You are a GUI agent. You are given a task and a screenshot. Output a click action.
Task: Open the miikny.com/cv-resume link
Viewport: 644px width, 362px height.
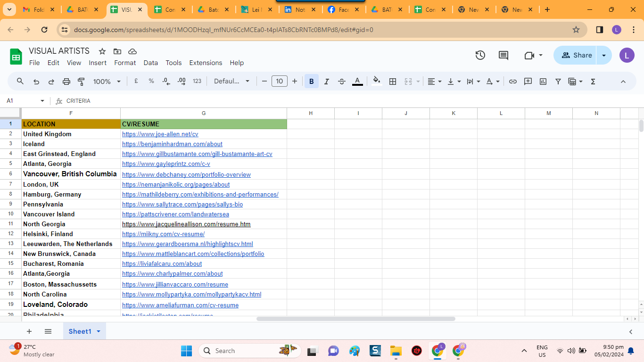[163, 234]
